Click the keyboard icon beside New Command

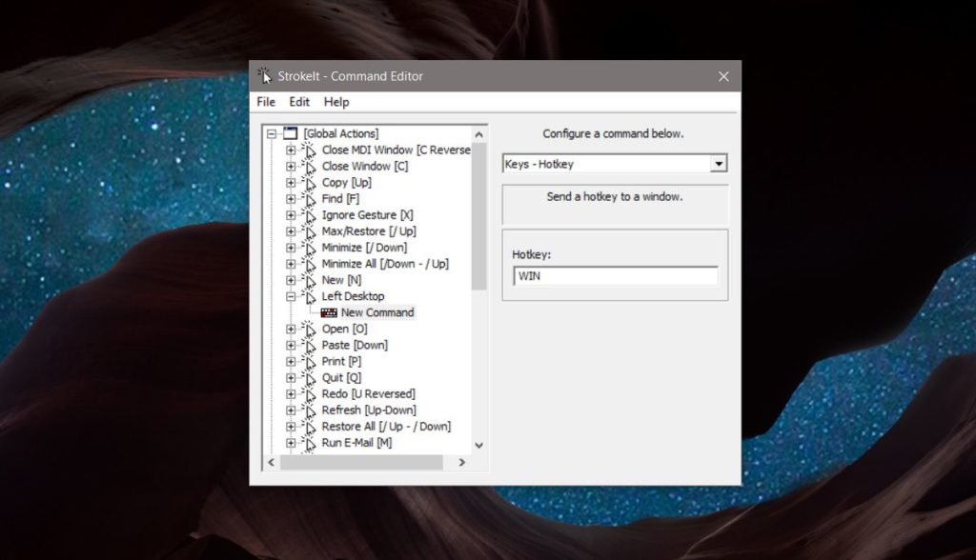click(327, 312)
